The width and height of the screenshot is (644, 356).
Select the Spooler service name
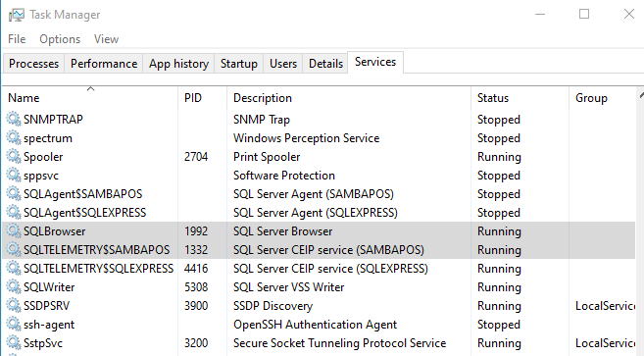coord(43,157)
